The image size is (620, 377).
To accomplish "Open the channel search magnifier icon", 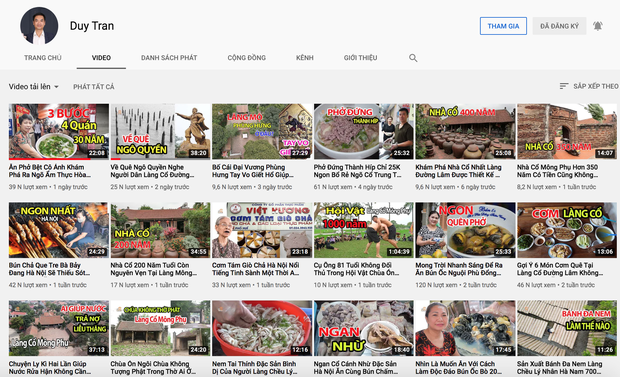I will pyautogui.click(x=413, y=58).
